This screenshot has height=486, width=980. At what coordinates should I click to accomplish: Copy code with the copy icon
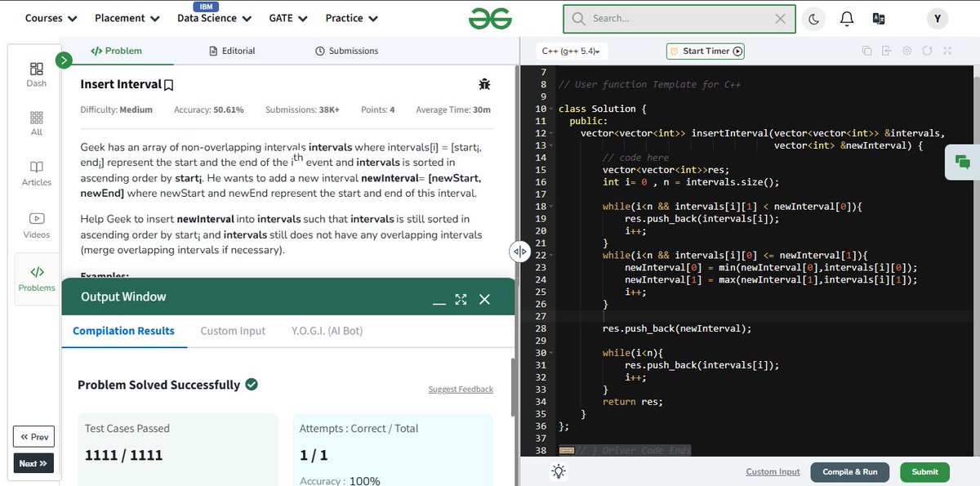(866, 51)
